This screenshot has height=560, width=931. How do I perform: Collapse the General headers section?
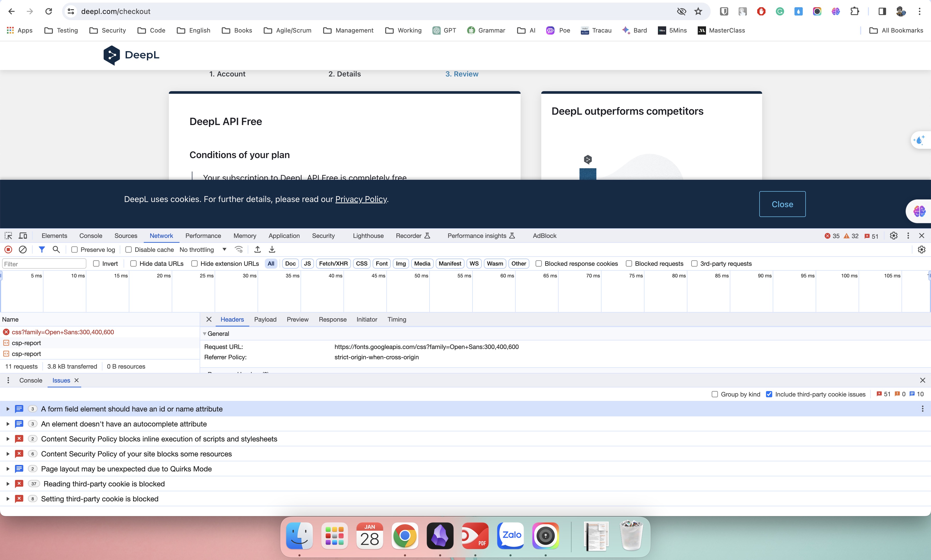tap(205, 333)
